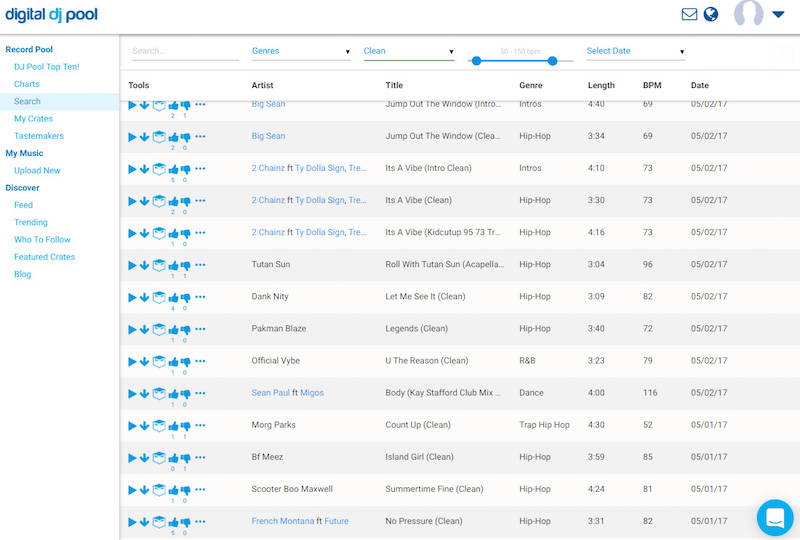Add Count Up (Clean) to crate

159,426
